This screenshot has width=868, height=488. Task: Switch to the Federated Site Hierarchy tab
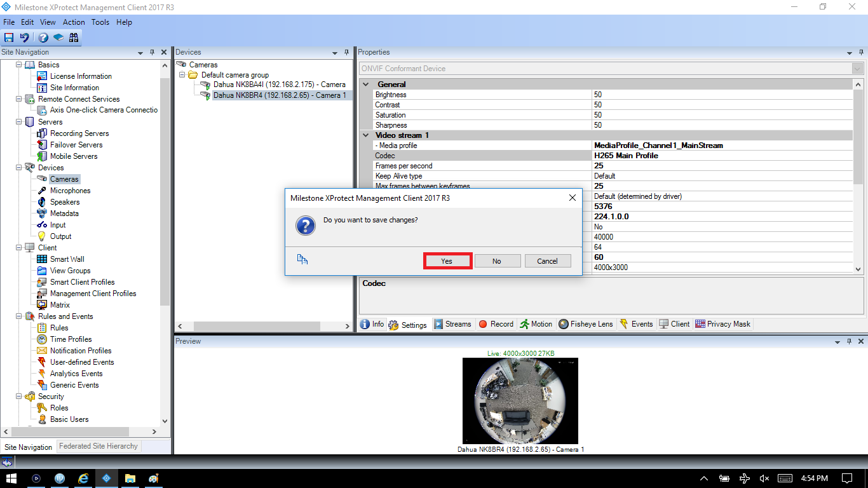(98, 446)
